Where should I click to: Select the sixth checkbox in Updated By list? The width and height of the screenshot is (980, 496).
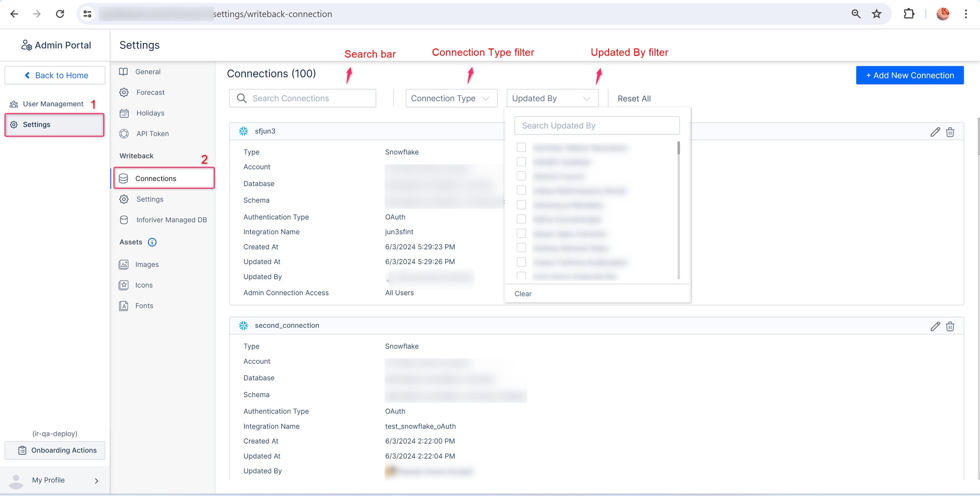pos(521,219)
